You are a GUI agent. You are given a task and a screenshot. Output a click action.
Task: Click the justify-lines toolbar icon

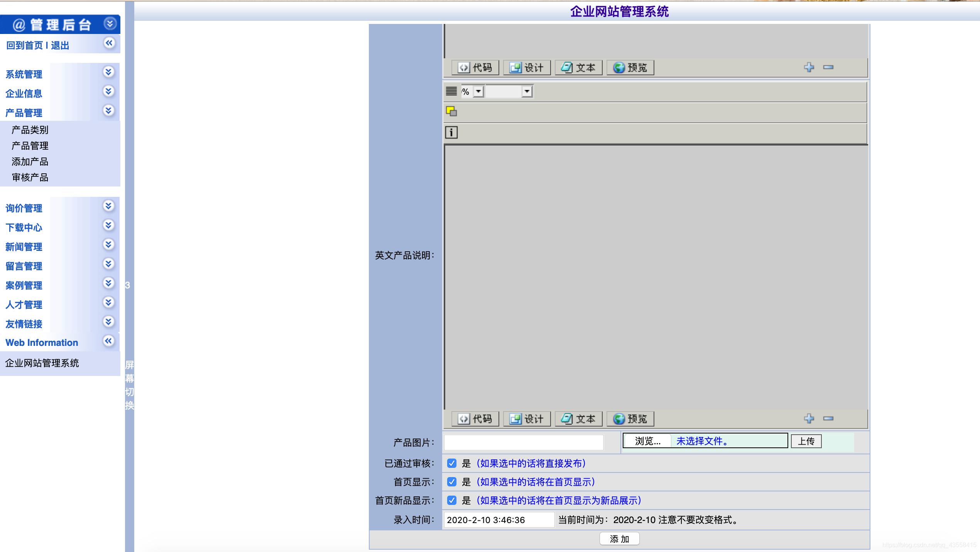click(451, 91)
